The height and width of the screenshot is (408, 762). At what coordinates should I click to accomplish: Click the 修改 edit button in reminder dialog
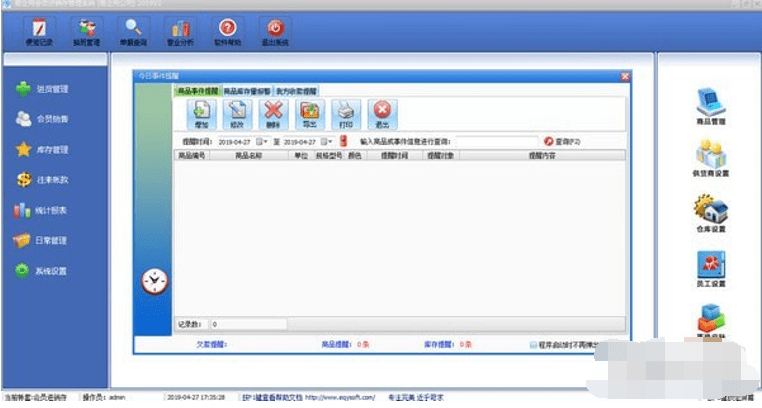[x=237, y=115]
